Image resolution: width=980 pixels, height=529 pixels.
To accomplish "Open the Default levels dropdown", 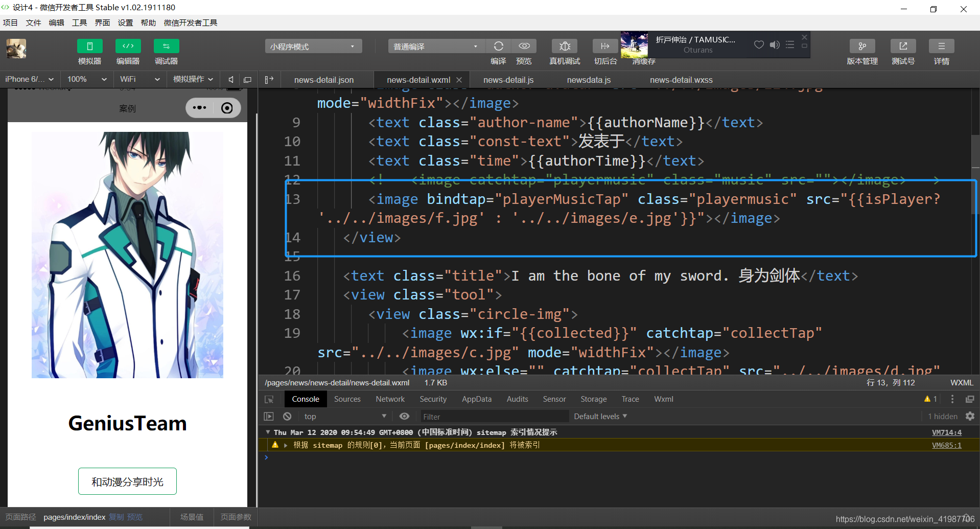I will (600, 417).
